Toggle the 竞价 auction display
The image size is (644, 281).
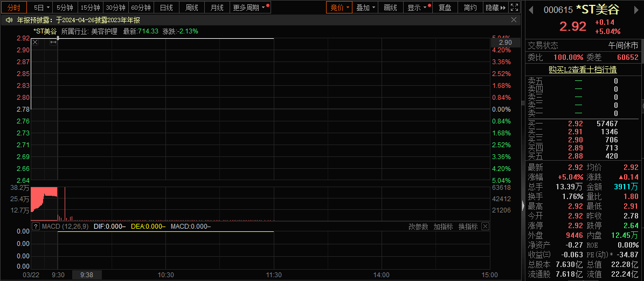(x=340, y=8)
